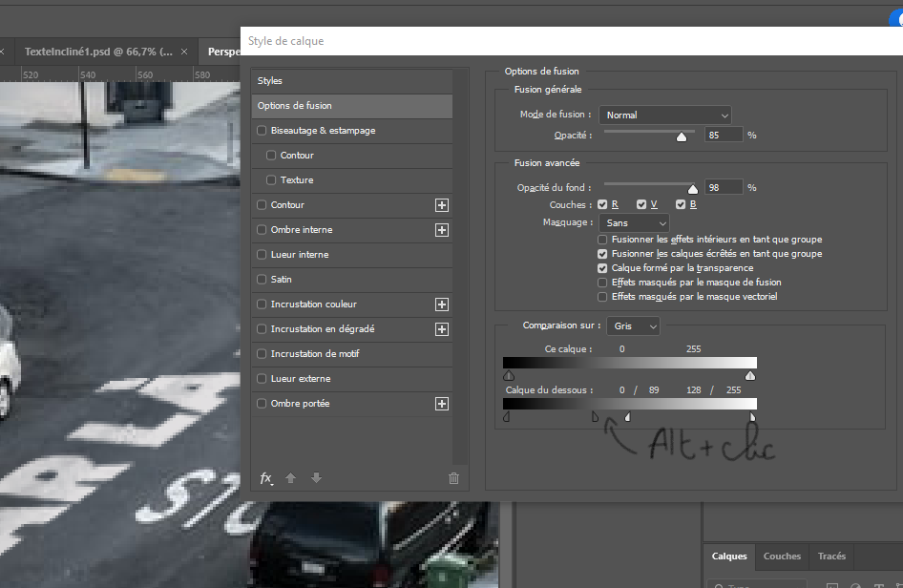Open the Comparaison sur dropdown

(634, 326)
